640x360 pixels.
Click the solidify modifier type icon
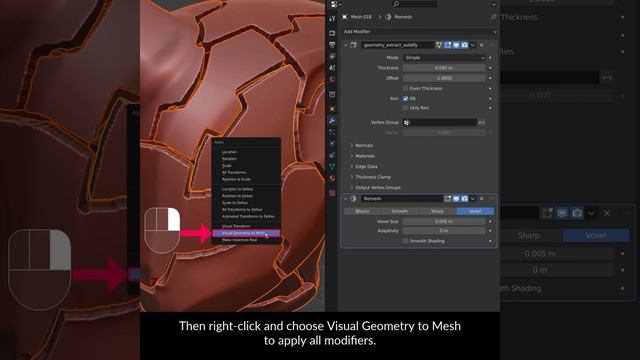coord(353,45)
